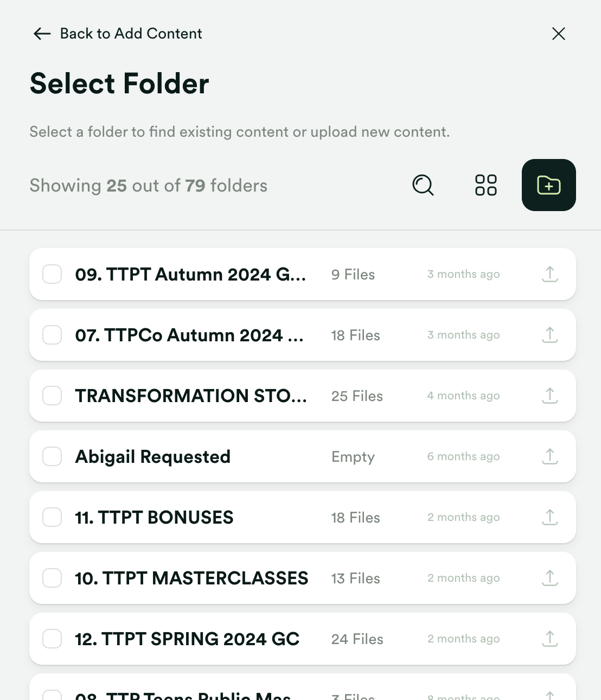Click upload icon on TRANSFORMATION STO... row

coord(549,396)
